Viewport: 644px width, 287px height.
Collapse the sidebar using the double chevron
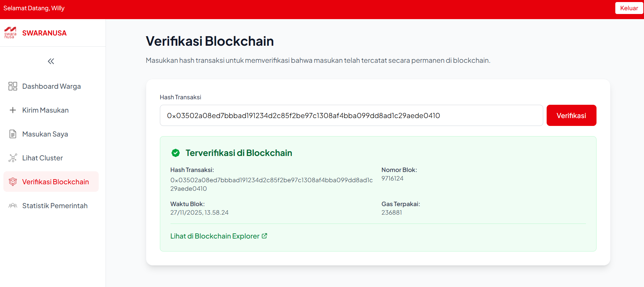pyautogui.click(x=51, y=61)
